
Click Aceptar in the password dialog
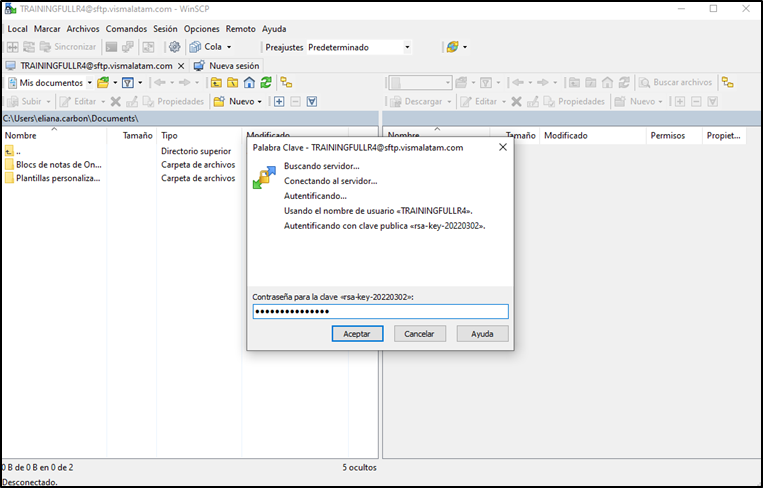tap(357, 334)
